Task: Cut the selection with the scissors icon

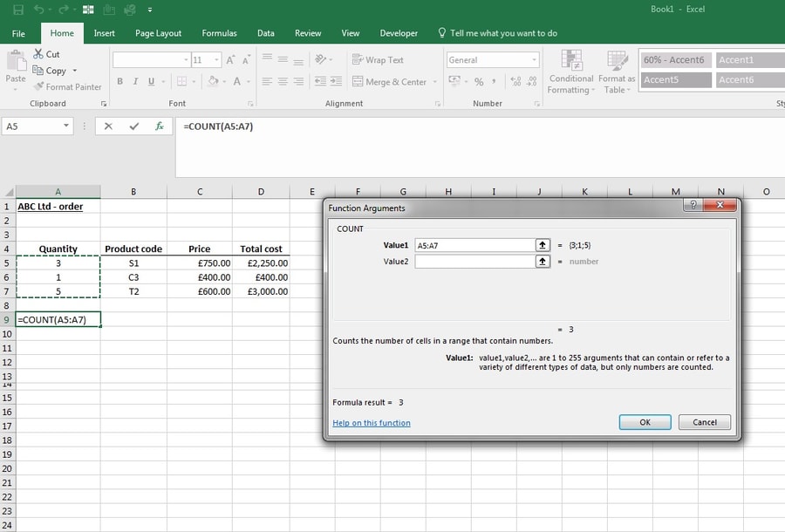Action: [38, 53]
